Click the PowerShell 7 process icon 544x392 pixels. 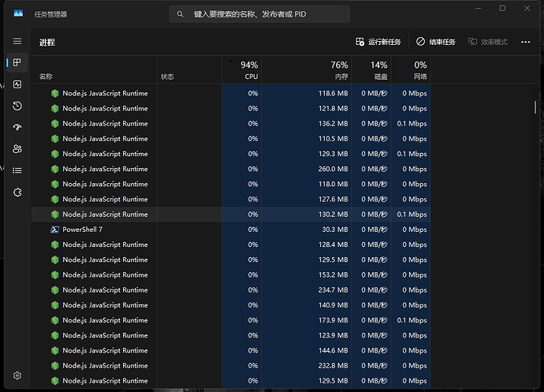(x=55, y=230)
